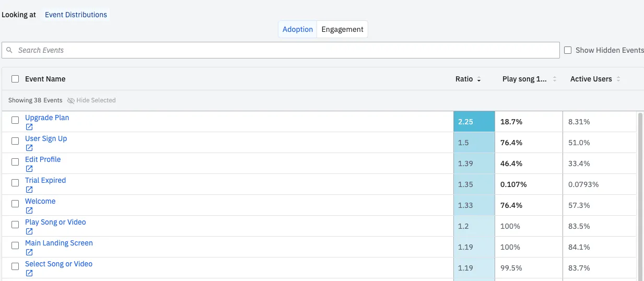Open the Main Landing Screen link
The image size is (644, 281).
59,243
